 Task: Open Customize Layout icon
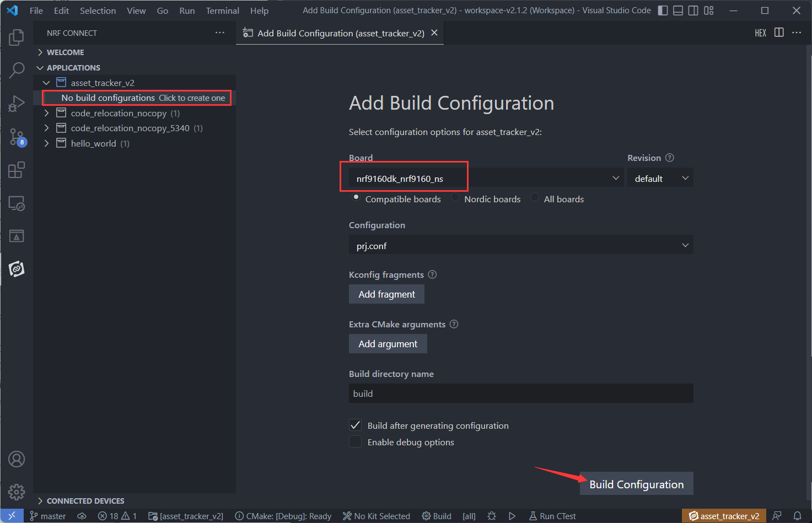click(709, 10)
